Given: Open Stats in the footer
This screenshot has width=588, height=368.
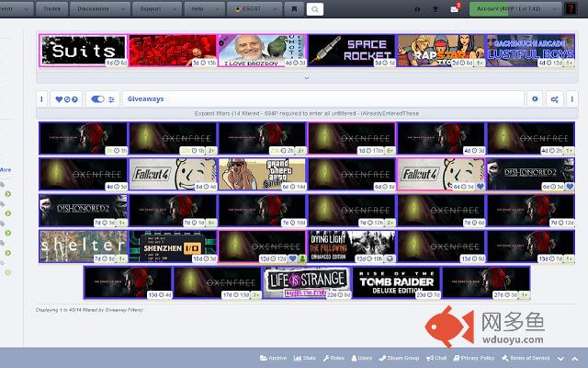Looking at the screenshot, I should (x=304, y=358).
